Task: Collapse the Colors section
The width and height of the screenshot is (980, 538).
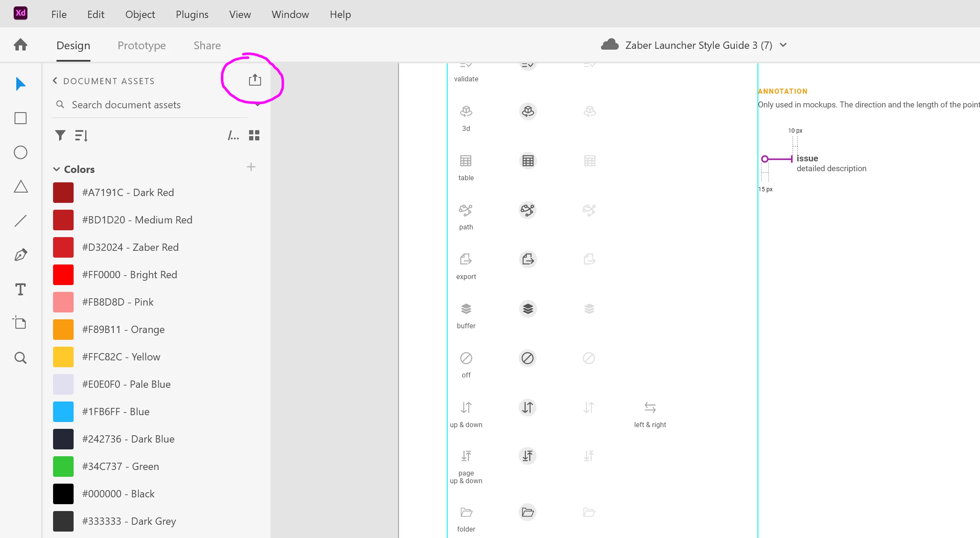Action: [56, 169]
